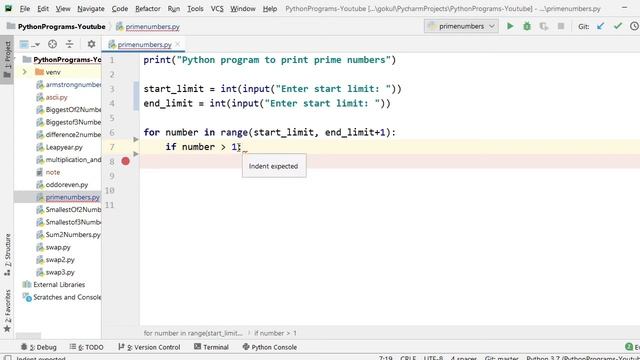
Task: Open the VCS menu
Action: 217,9
